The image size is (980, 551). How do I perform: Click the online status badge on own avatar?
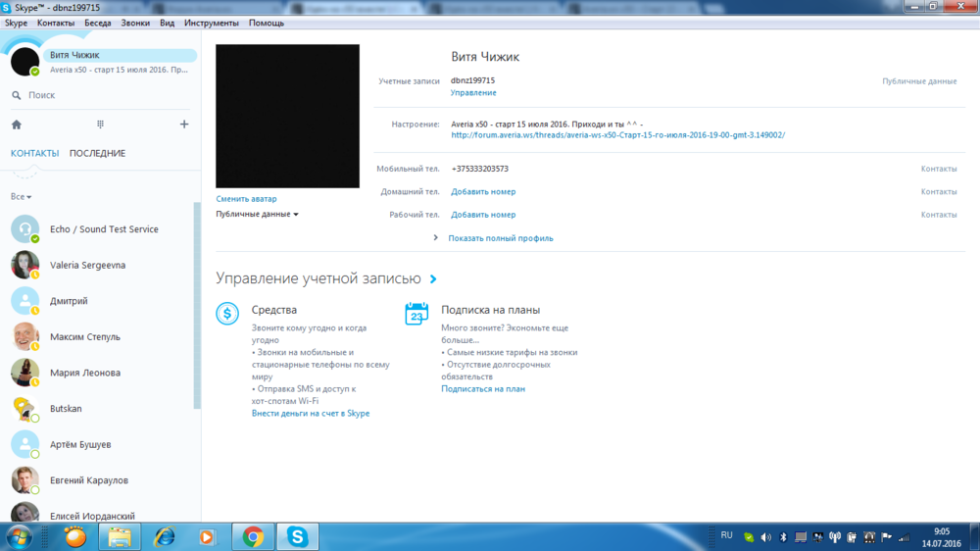pyautogui.click(x=35, y=72)
